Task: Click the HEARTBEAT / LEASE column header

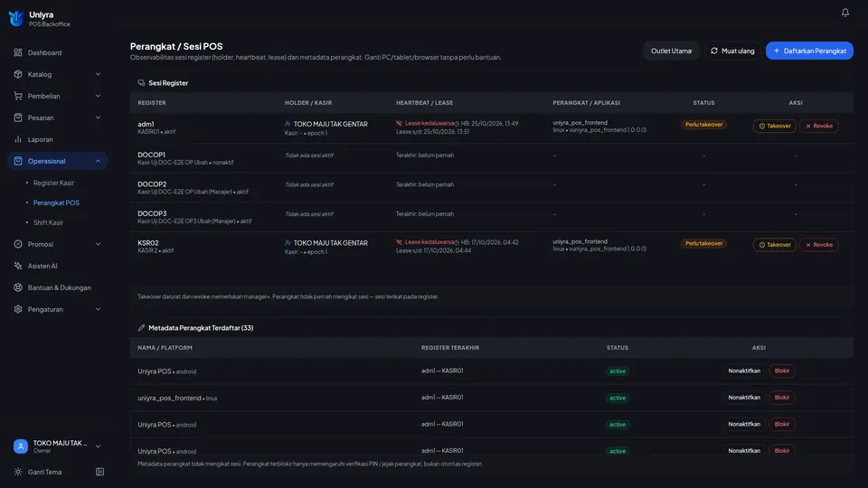Action: point(424,103)
